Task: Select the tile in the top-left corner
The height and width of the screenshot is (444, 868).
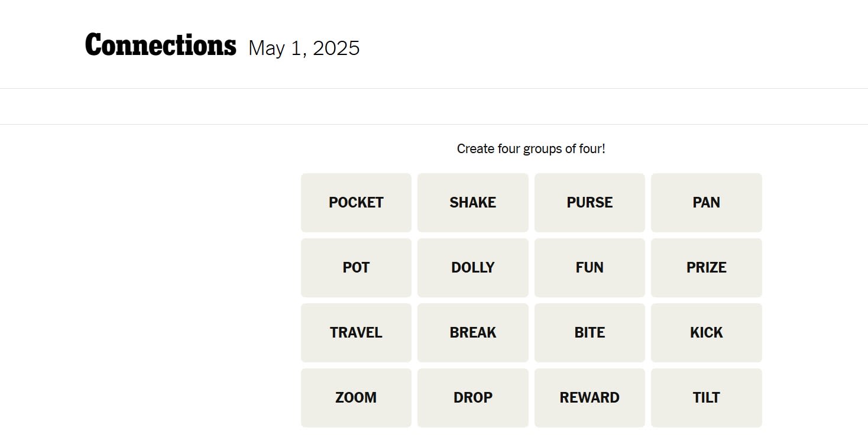Action: [x=355, y=202]
